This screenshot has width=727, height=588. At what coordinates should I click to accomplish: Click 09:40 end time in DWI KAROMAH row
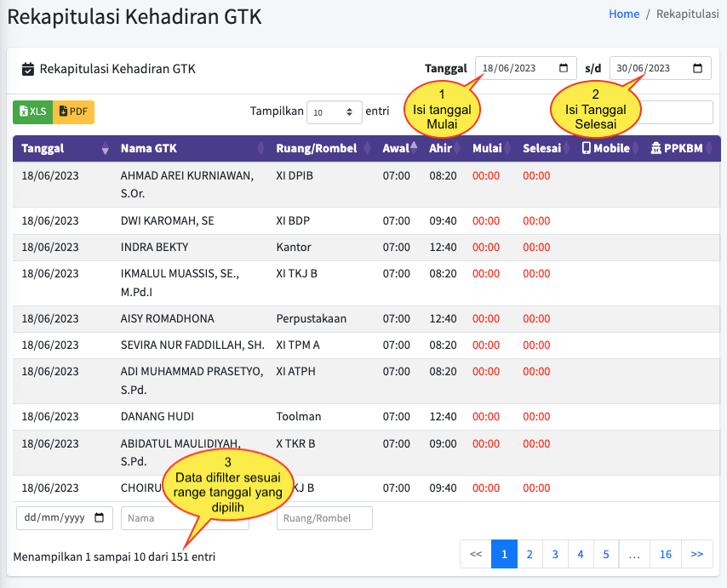pyautogui.click(x=443, y=220)
